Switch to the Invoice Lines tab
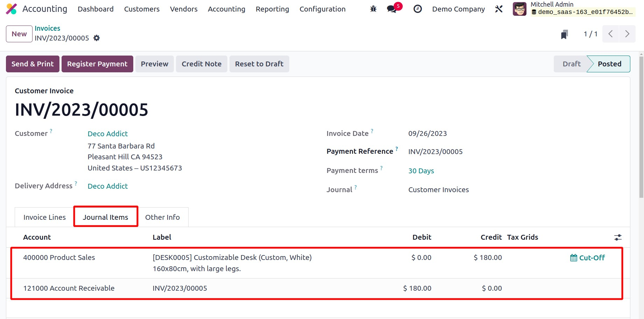This screenshot has width=644, height=319. click(44, 217)
